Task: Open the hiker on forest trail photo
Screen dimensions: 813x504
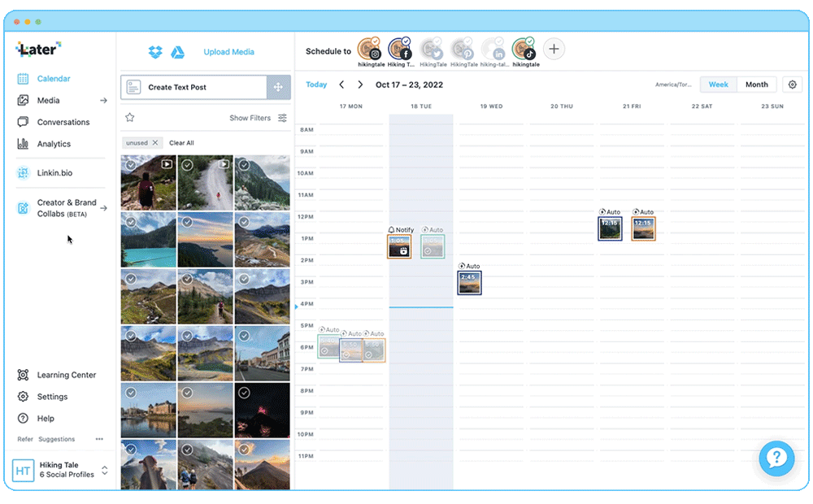Action: 206,297
